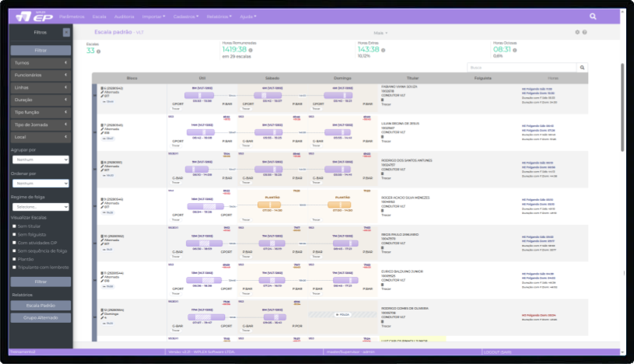Screen dimensions: 634x364
Task: Click the orange Plantão Sábado bar in Roger Acacio row
Action: 269,205
